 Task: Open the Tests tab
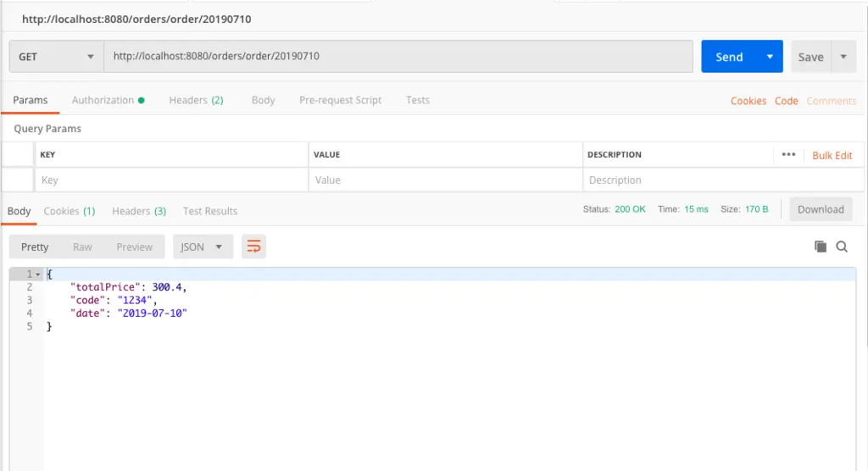click(417, 100)
